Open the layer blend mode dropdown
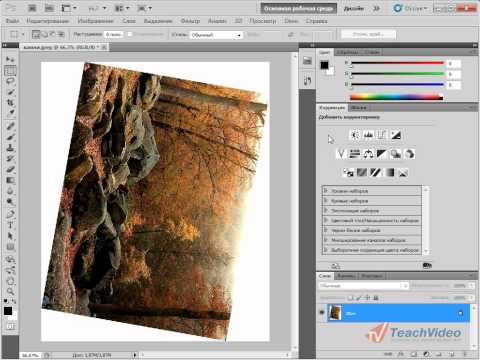This screenshot has width=480, height=360. (x=363, y=286)
